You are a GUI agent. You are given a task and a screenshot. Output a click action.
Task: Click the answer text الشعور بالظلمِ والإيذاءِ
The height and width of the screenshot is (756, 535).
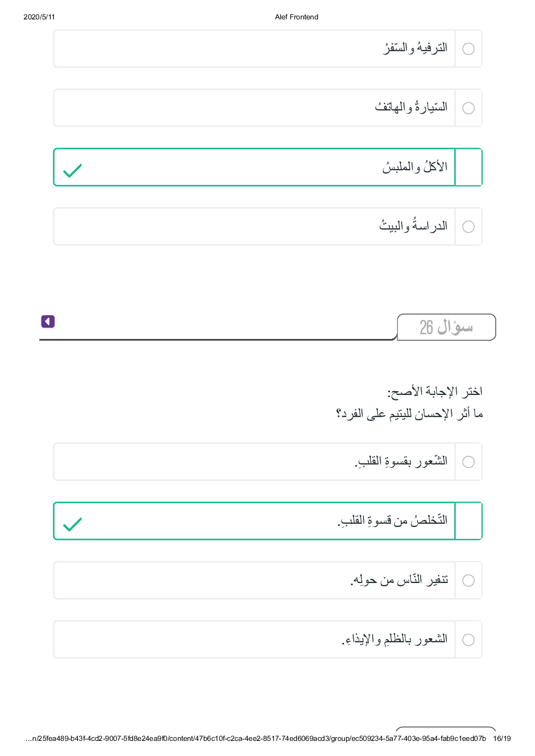(394, 640)
